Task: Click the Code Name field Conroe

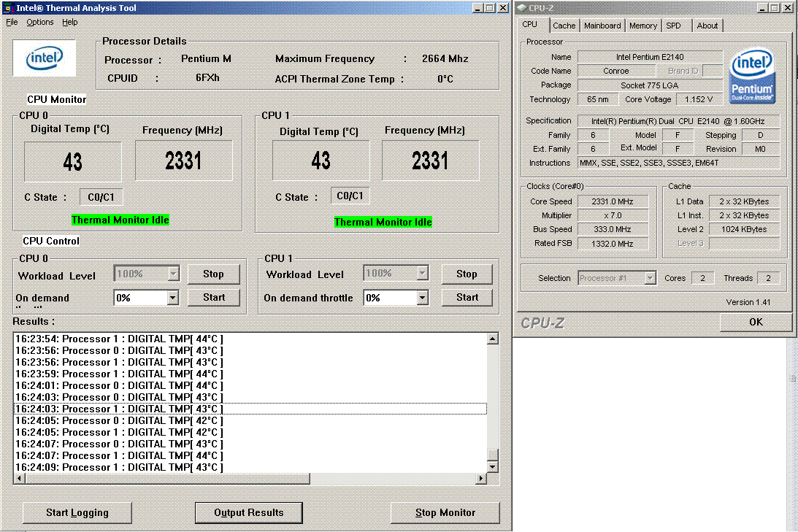Action: (615, 72)
